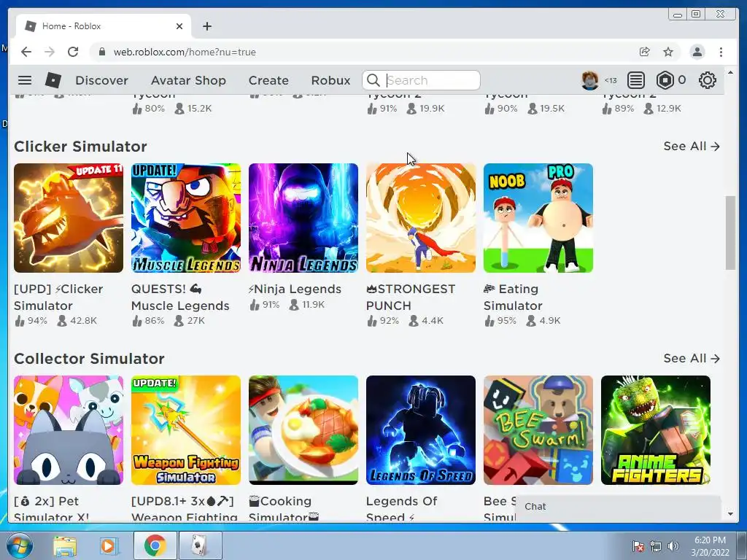Open the Action Center flag icon
The width and height of the screenshot is (747, 560).
(638, 546)
